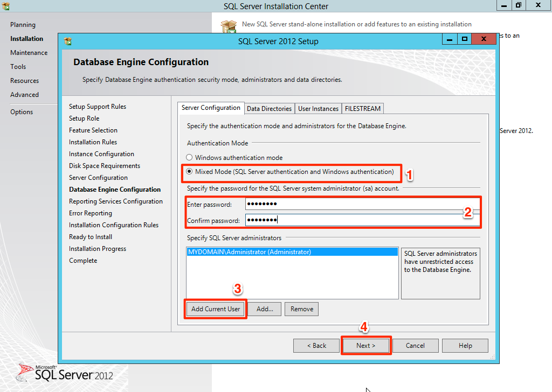Click the Next > button

click(x=366, y=346)
